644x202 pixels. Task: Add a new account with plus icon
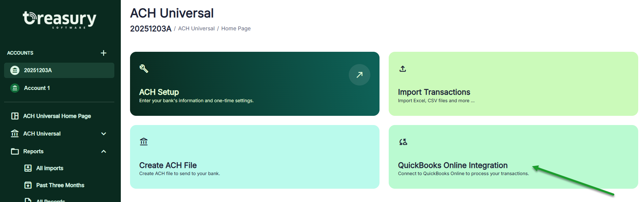click(x=104, y=53)
